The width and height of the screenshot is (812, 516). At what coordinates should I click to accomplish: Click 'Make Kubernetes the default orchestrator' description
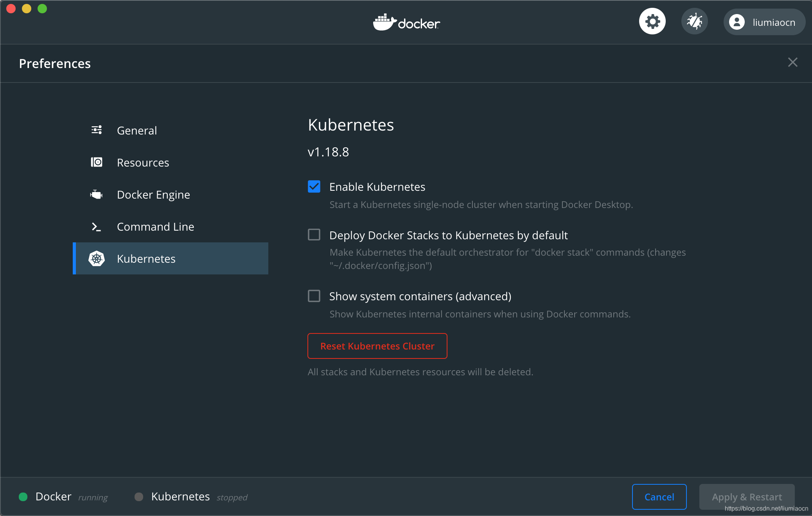point(508,259)
